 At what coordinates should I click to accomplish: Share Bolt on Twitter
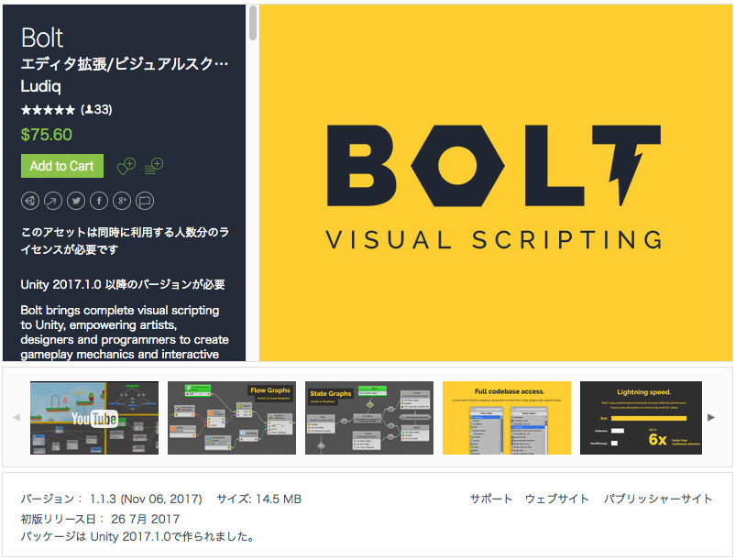click(x=76, y=201)
